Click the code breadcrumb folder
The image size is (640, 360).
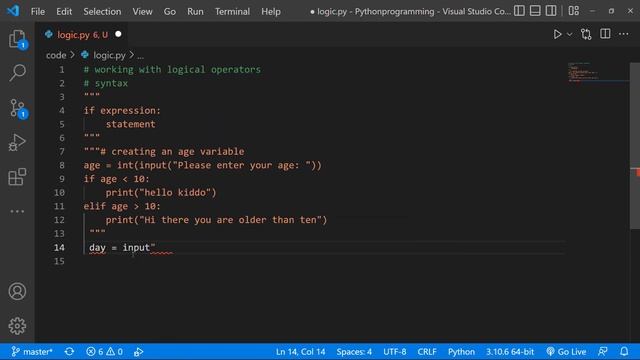click(56, 55)
